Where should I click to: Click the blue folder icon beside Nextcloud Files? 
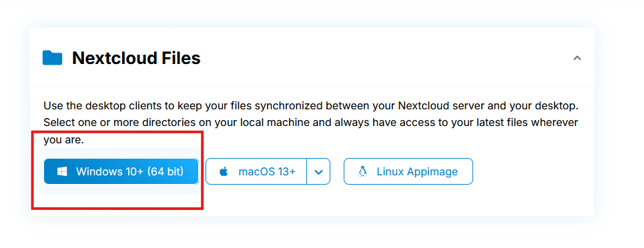[x=52, y=58]
